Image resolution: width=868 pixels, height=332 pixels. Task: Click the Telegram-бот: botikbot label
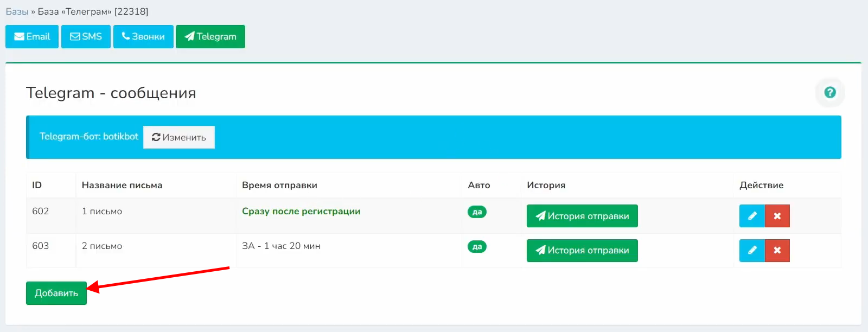tap(89, 137)
